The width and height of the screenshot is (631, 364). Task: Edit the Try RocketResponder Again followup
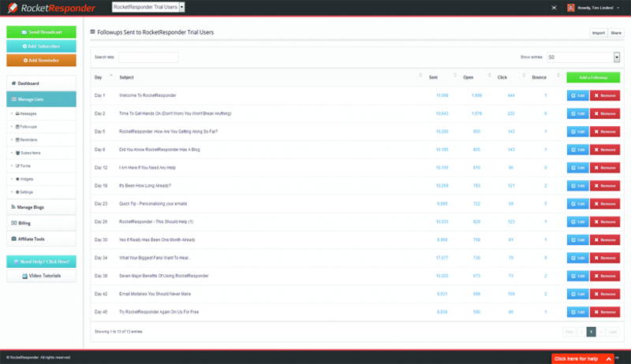[577, 312]
